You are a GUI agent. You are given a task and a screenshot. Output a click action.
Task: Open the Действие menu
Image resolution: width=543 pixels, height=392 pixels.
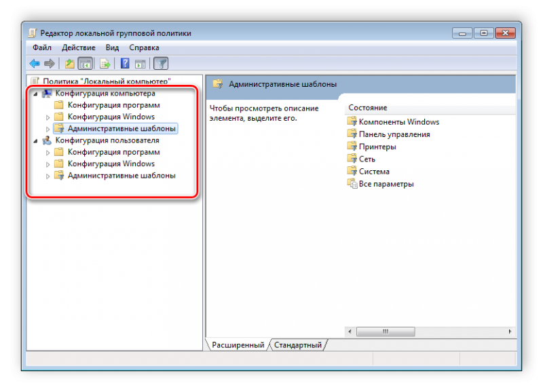(78, 47)
